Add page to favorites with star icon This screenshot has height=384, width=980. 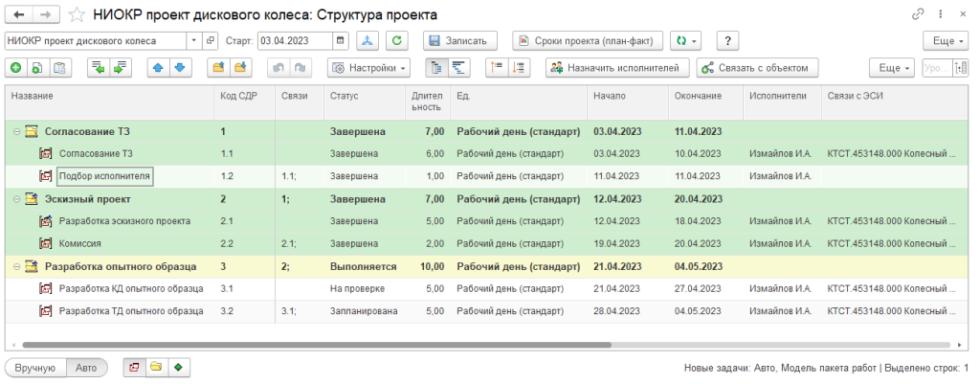tap(77, 15)
